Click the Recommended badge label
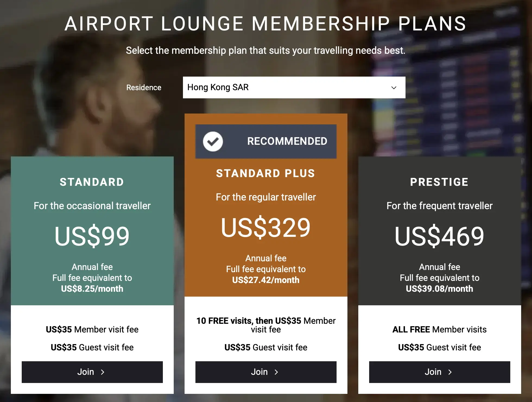This screenshot has height=402, width=532. click(287, 141)
